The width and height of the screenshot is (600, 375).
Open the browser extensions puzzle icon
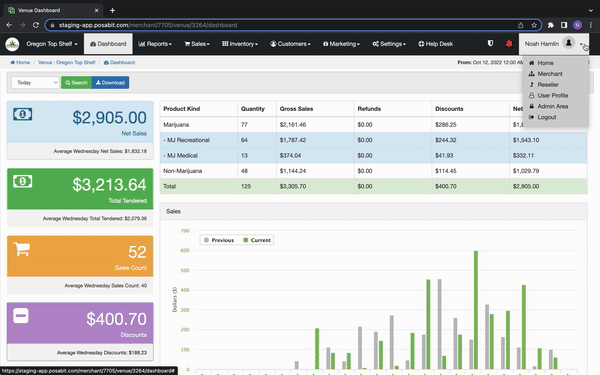(551, 25)
